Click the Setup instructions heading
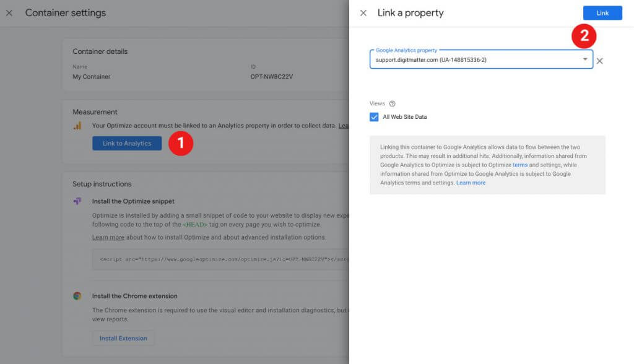Image resolution: width=634 pixels, height=364 pixels. click(102, 184)
